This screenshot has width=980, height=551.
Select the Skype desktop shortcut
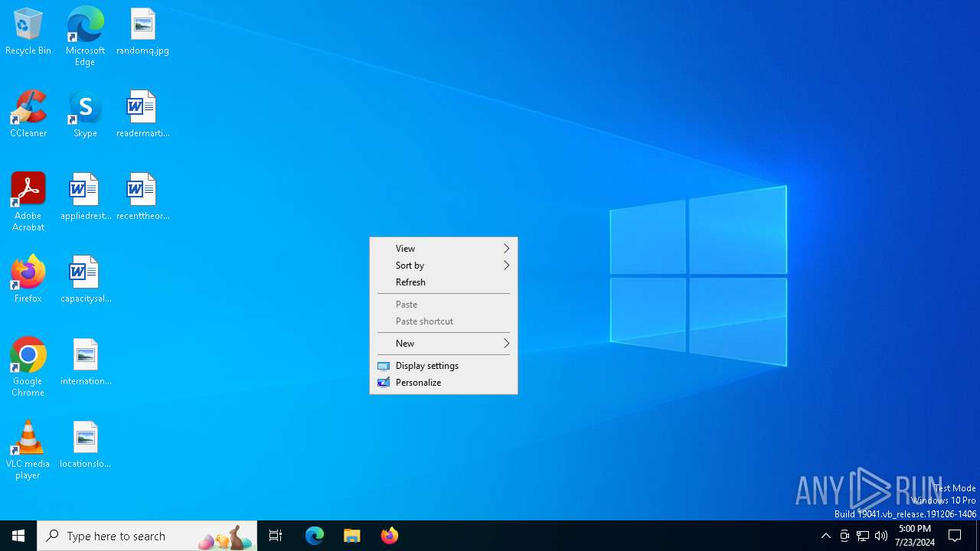(85, 115)
